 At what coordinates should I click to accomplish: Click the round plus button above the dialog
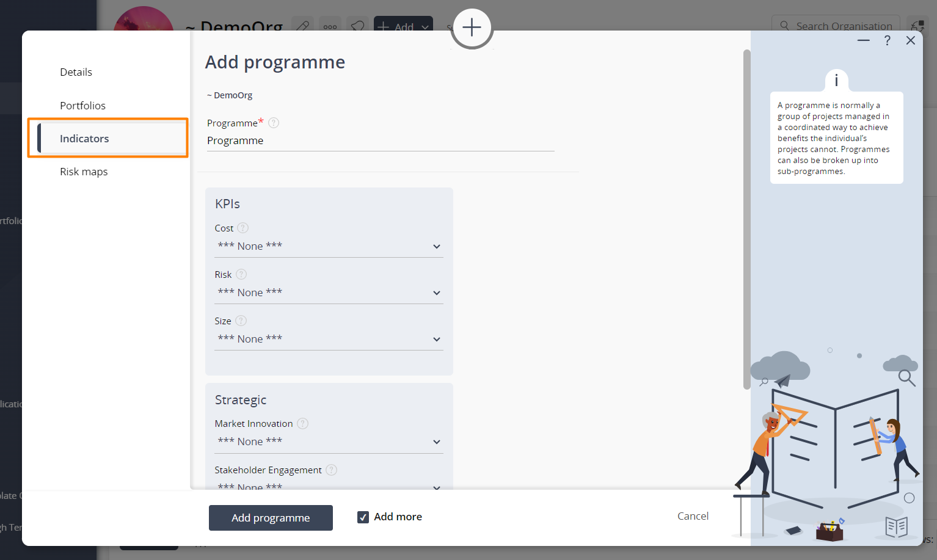472,28
